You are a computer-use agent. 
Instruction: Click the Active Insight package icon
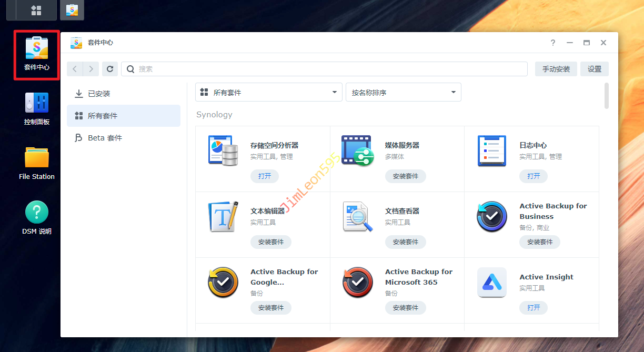tap(491, 283)
